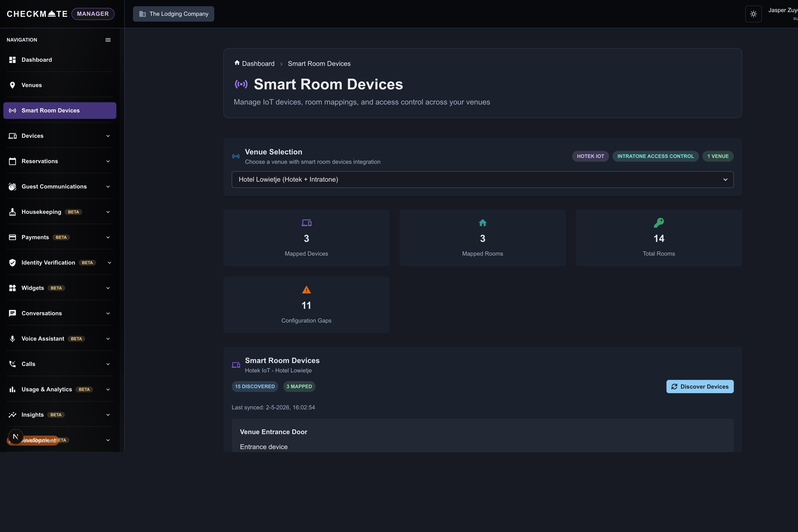Open the Conversations navigation label
Viewport: 798px width, 532px height.
click(x=42, y=313)
